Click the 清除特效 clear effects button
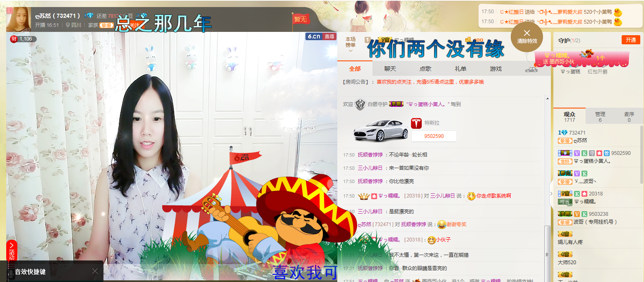Image resolution: width=644 pixels, height=282 pixels. pos(527,37)
